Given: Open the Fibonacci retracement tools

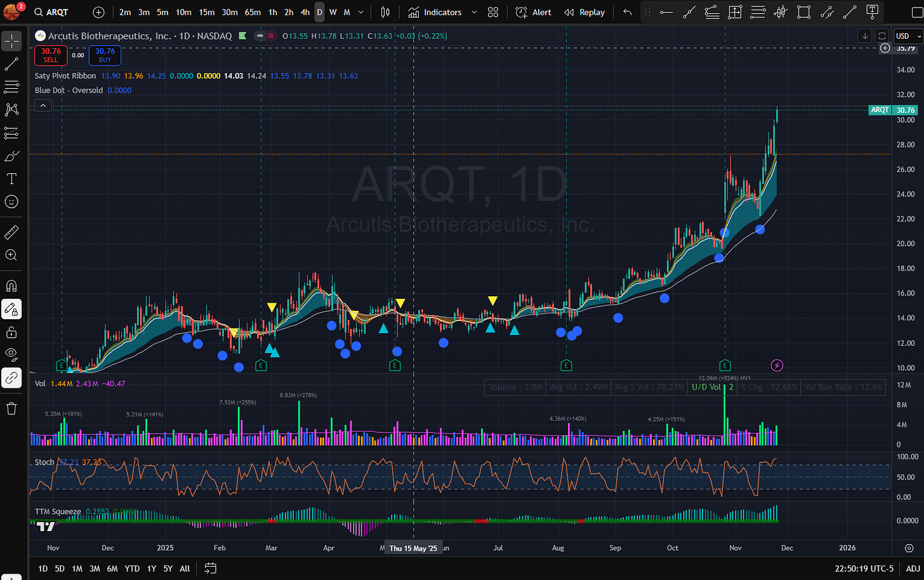Looking at the screenshot, I should pos(11,87).
